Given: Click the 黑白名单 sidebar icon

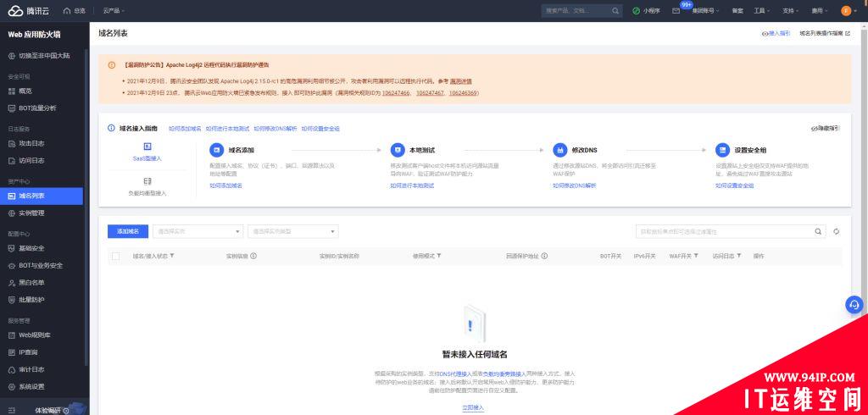Looking at the screenshot, I should point(12,283).
